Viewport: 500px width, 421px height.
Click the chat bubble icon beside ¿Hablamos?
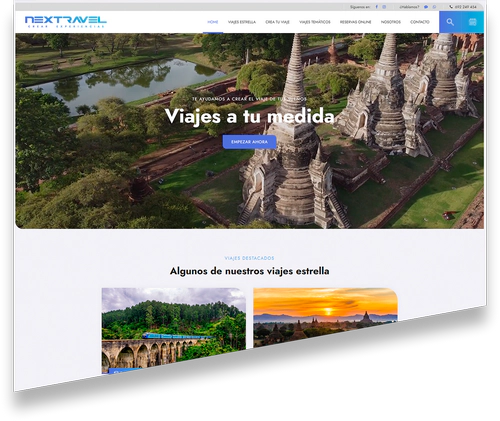click(426, 7)
